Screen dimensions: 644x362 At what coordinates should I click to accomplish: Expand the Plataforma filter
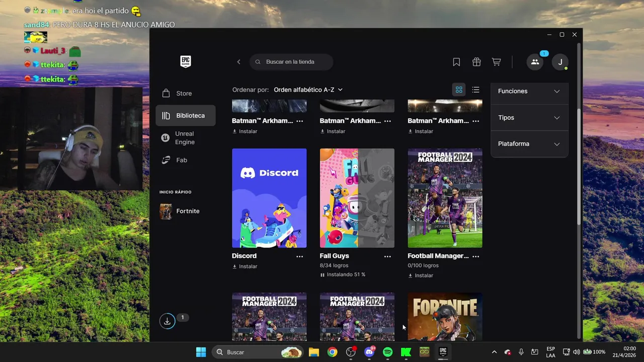point(529,144)
